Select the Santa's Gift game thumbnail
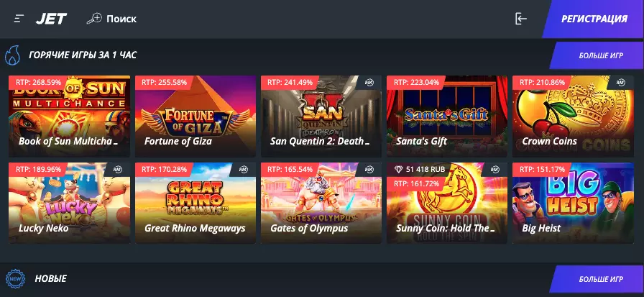Image resolution: width=644 pixels, height=297 pixels. [x=447, y=116]
